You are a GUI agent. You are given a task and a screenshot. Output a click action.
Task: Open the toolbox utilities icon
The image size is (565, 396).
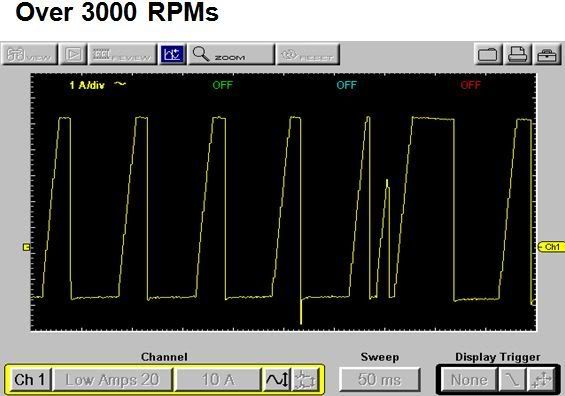coord(547,54)
